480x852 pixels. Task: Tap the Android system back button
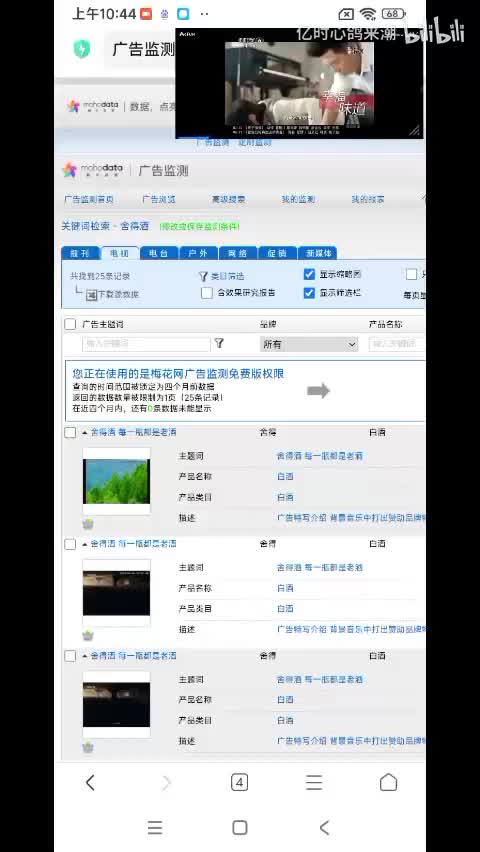[325, 828]
